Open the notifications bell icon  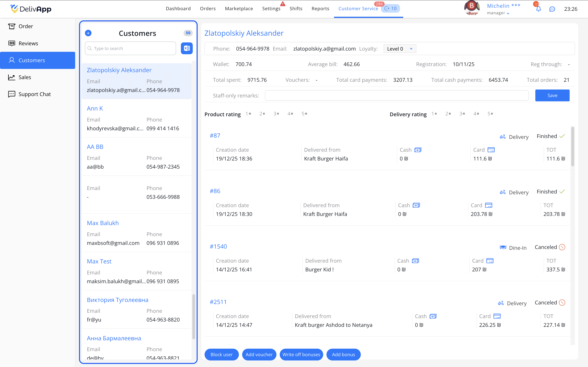click(x=538, y=9)
